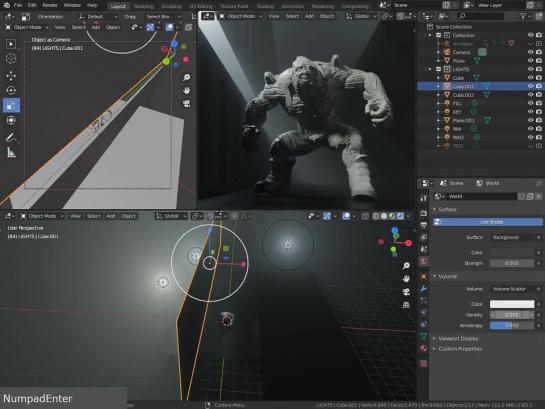The width and height of the screenshot is (545, 409).
Task: Open the Render menu
Action: pos(50,5)
